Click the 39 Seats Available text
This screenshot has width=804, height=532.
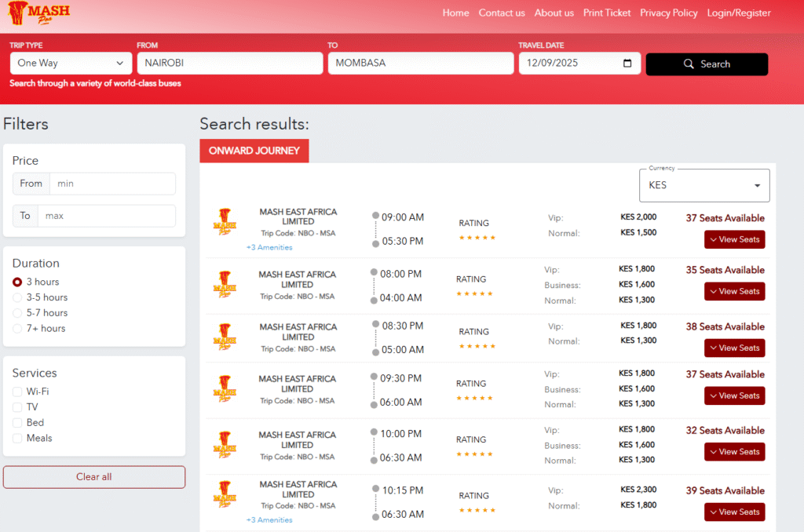tap(725, 491)
